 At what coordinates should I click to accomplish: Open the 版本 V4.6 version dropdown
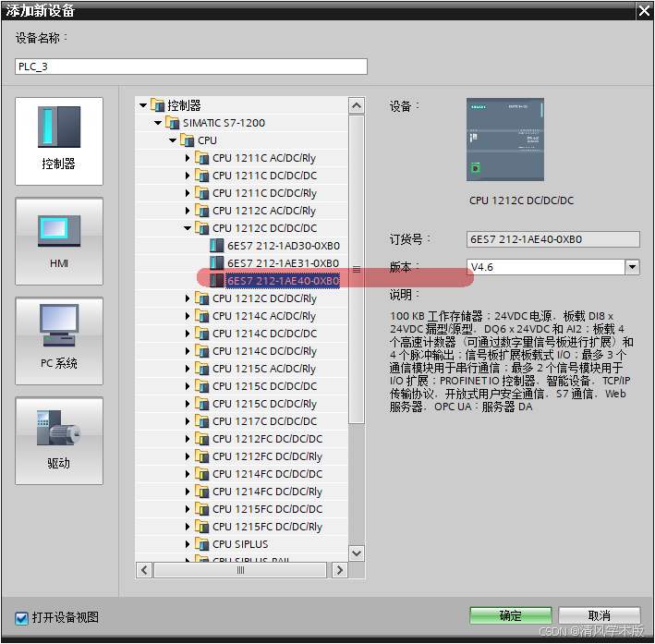point(632,267)
